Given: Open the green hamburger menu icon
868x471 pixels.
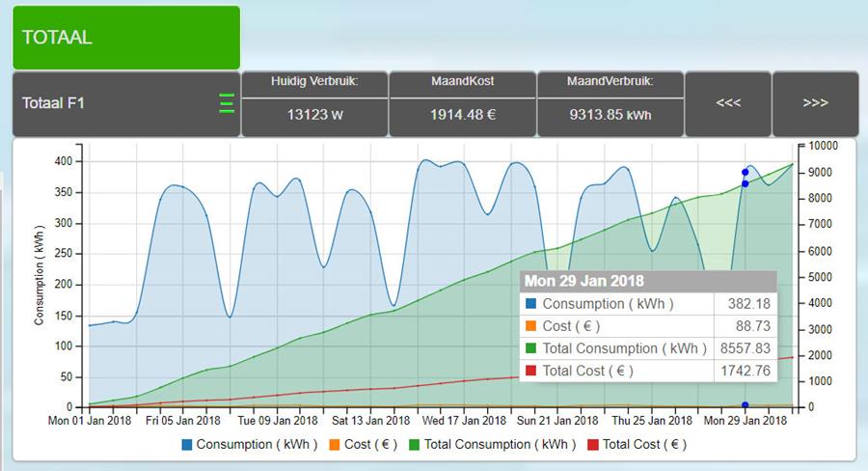Looking at the screenshot, I should pos(227,103).
